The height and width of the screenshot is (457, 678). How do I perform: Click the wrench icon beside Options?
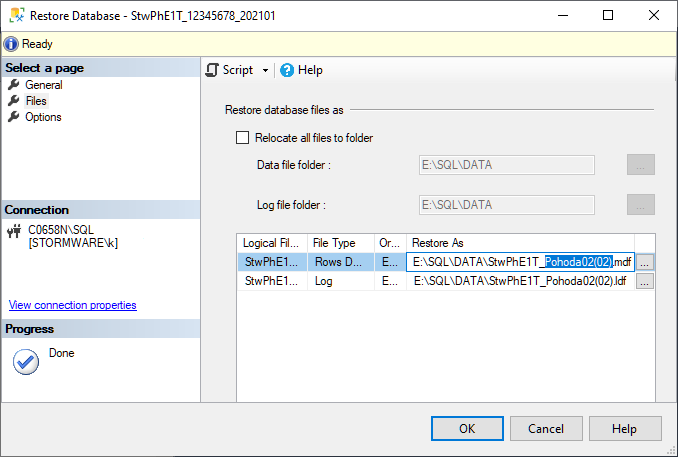click(14, 117)
